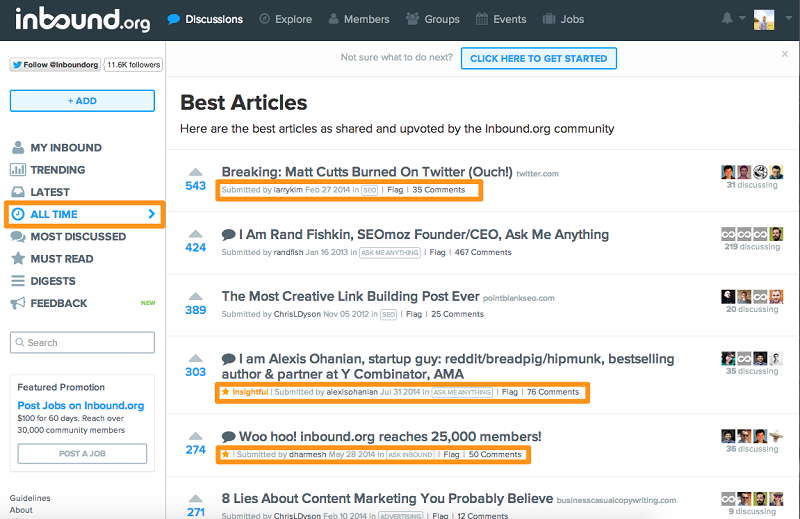The width and height of the screenshot is (800, 519).
Task: Open the Events tab
Action: click(501, 19)
